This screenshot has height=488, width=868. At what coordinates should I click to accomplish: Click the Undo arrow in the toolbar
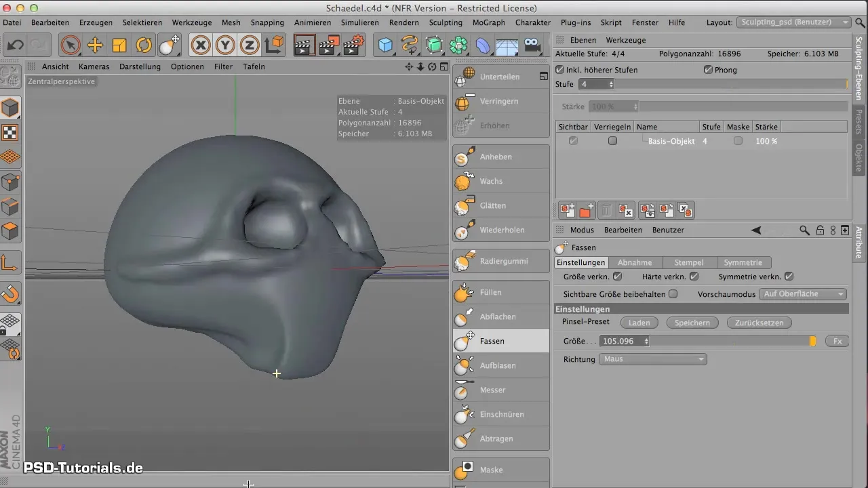pos(14,45)
